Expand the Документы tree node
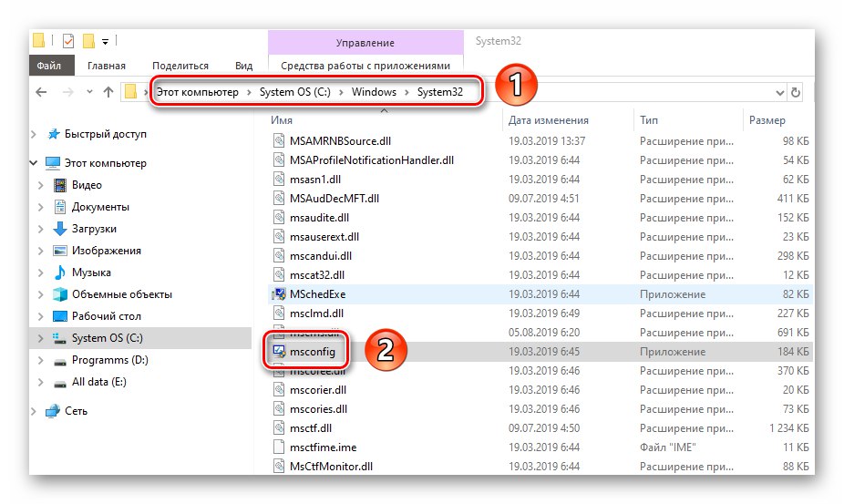 [x=41, y=207]
